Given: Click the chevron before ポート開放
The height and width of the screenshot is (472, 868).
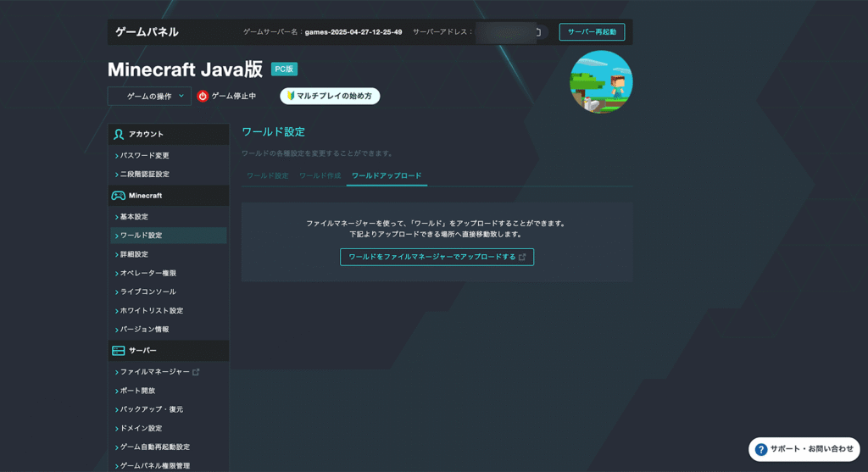Looking at the screenshot, I should 117,391.
